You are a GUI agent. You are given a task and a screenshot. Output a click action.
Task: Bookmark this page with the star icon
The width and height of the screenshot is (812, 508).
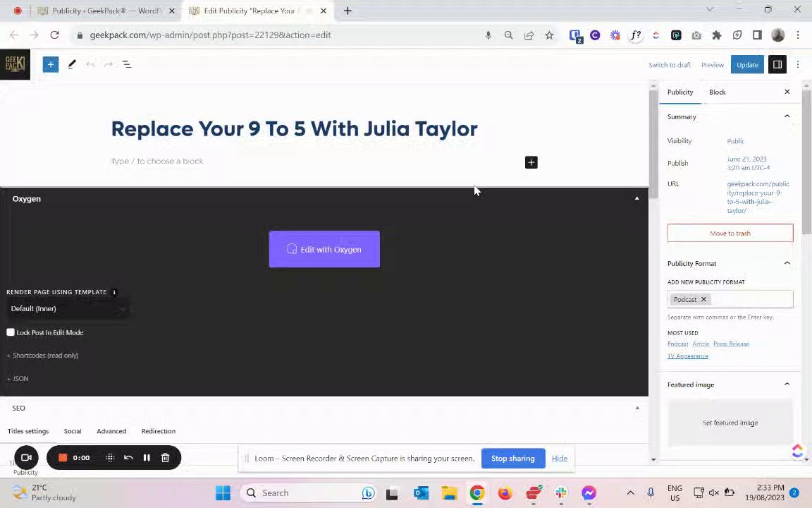[549, 35]
